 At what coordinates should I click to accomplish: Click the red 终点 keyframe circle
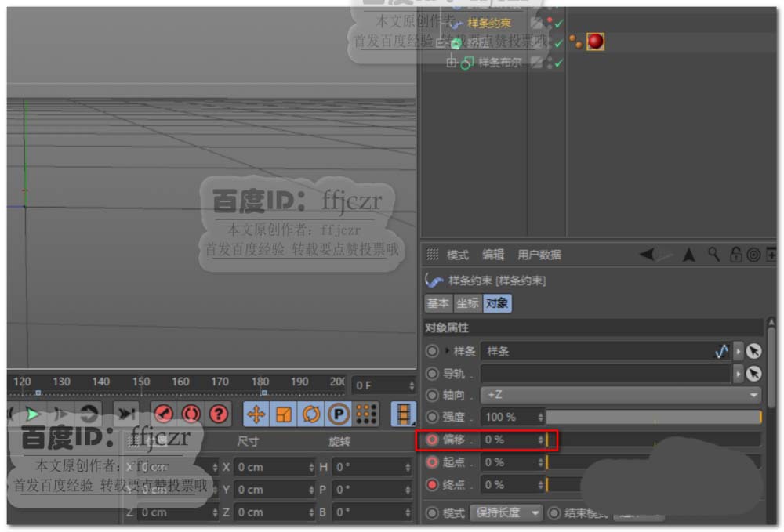pos(432,484)
